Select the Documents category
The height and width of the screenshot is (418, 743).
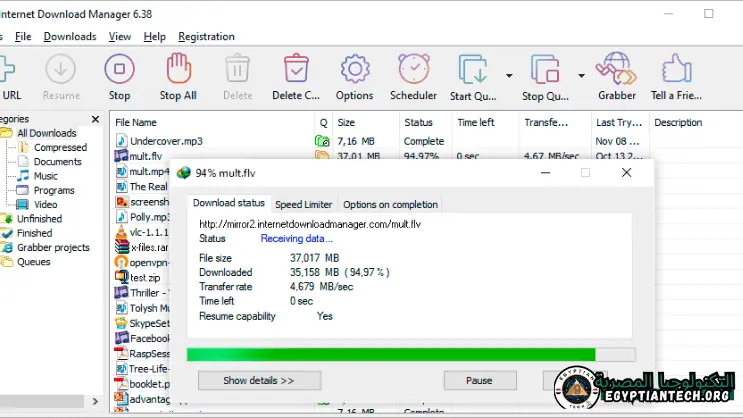(57, 162)
